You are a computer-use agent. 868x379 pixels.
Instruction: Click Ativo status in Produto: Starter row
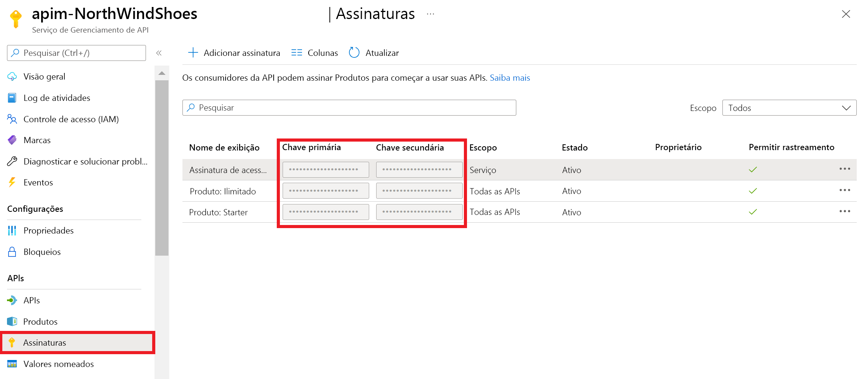coord(571,212)
